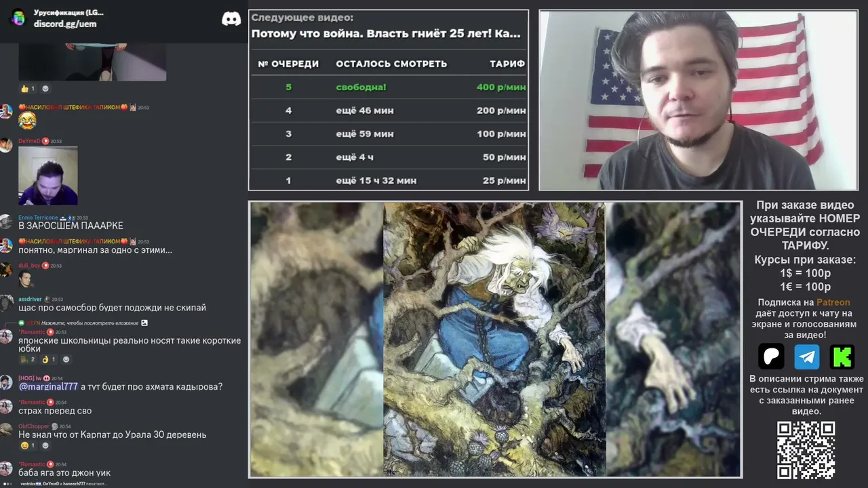Follow the orange Patreon link in the sidebar text
The height and width of the screenshot is (488, 868).
pyautogui.click(x=833, y=302)
